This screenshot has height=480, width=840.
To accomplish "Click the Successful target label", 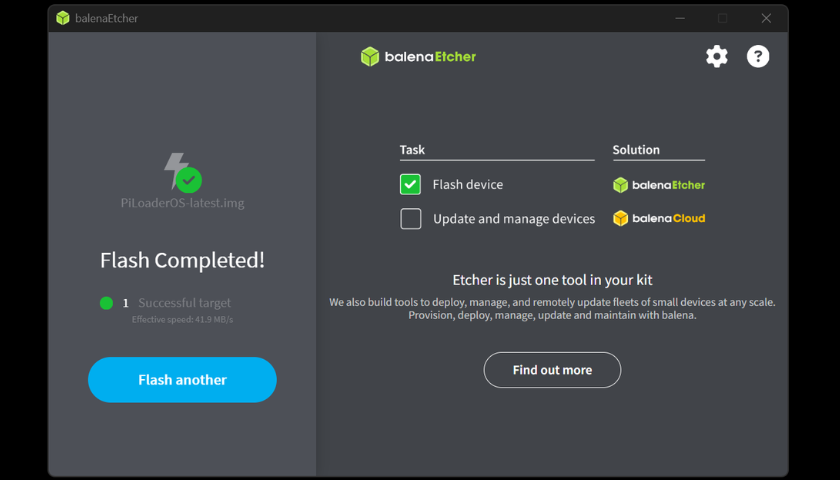I will pos(184,303).
